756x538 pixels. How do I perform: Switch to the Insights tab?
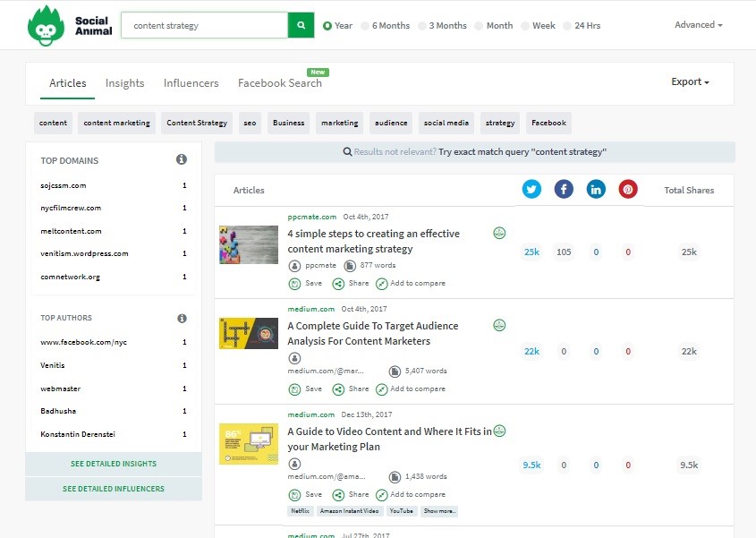(x=125, y=83)
